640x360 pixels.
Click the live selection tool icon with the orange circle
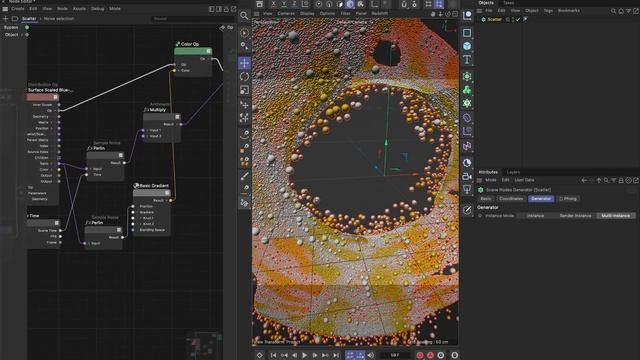pyautogui.click(x=244, y=33)
